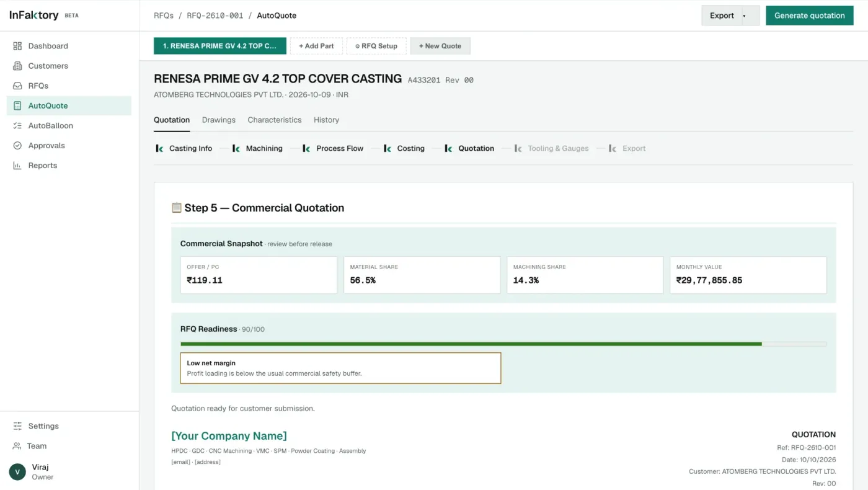Click the + Add Part button
The height and width of the screenshot is (490, 868).
(x=316, y=46)
